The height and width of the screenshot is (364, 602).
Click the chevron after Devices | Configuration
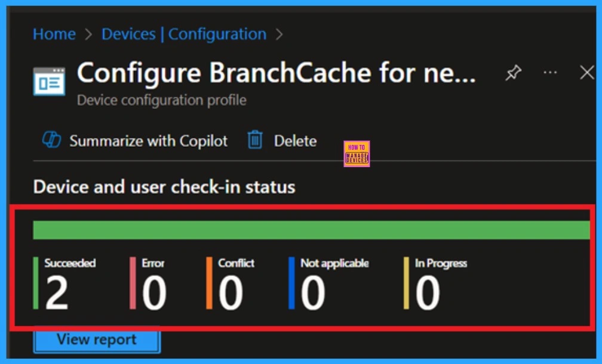279,34
